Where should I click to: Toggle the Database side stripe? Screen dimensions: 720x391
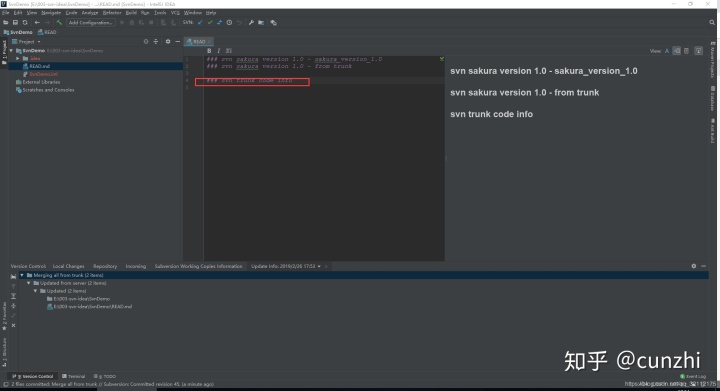713,99
